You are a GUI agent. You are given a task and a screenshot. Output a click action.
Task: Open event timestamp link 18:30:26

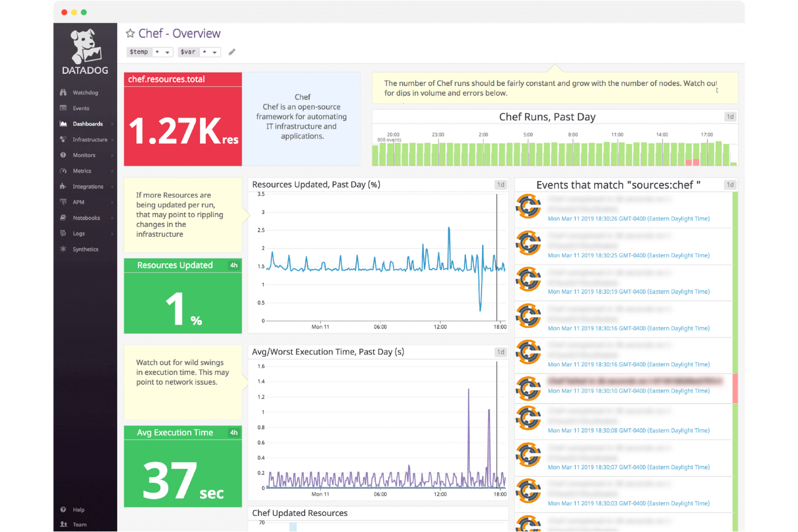(x=629, y=219)
